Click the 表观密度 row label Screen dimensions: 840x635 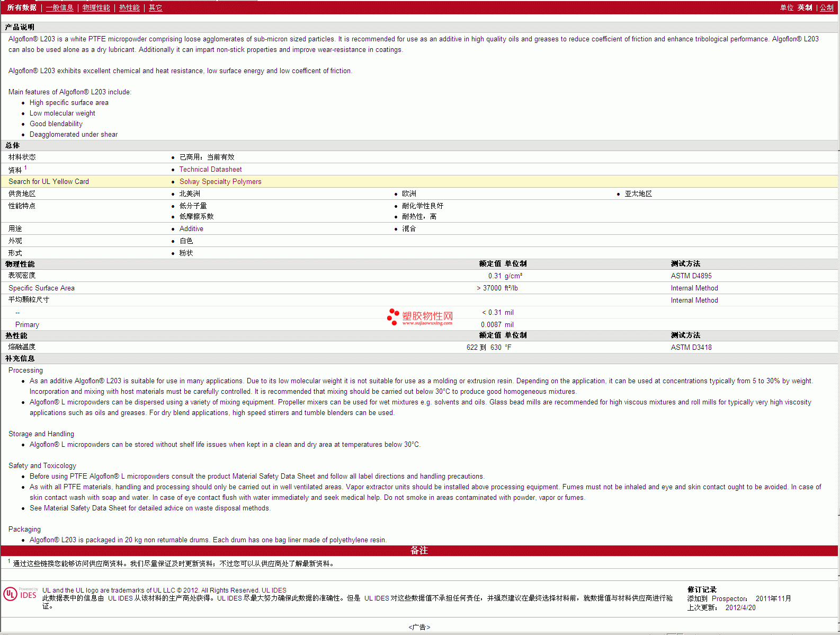click(x=22, y=275)
